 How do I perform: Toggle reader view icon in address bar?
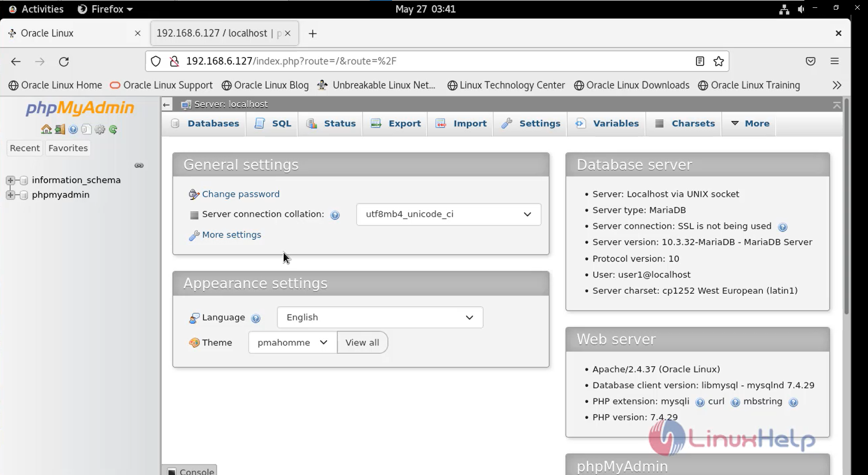coord(700,61)
